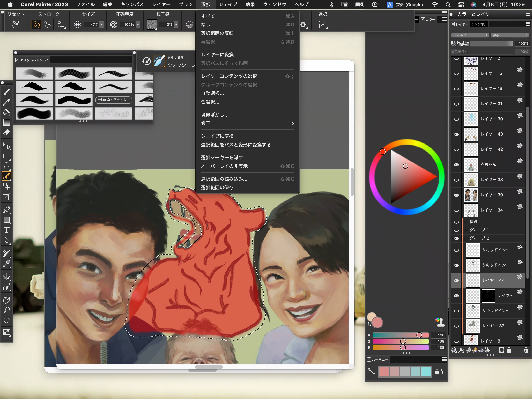Select the Text tool

point(6,230)
